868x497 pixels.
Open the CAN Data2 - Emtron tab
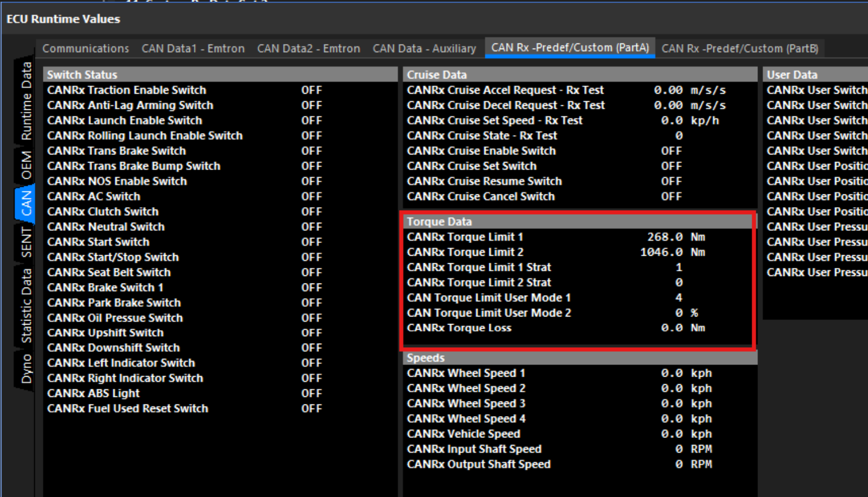coord(308,49)
